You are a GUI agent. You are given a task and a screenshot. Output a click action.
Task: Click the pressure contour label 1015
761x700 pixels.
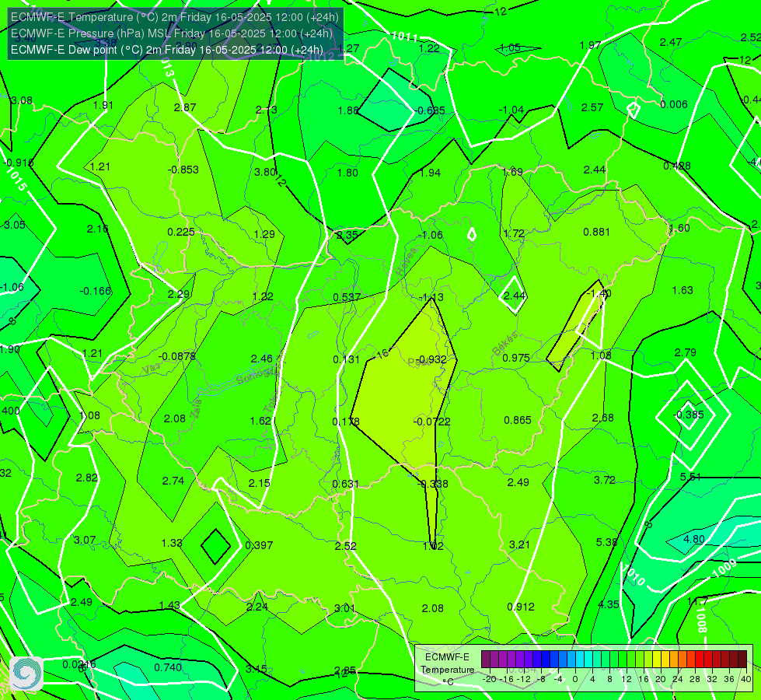point(16,179)
